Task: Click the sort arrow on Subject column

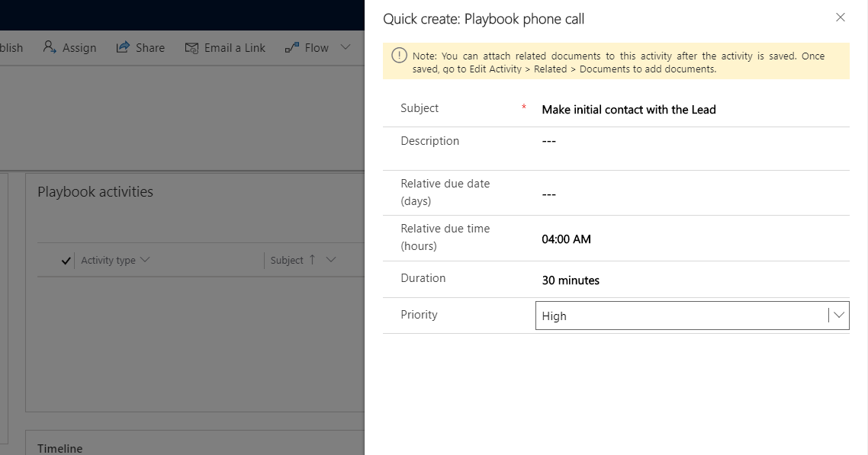Action: coord(312,260)
